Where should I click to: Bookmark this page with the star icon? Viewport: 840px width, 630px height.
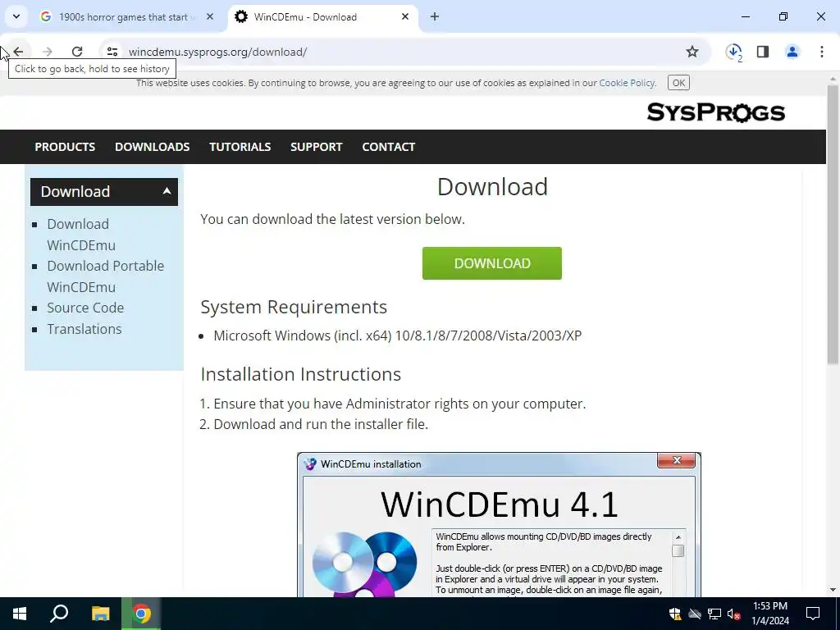(x=692, y=52)
